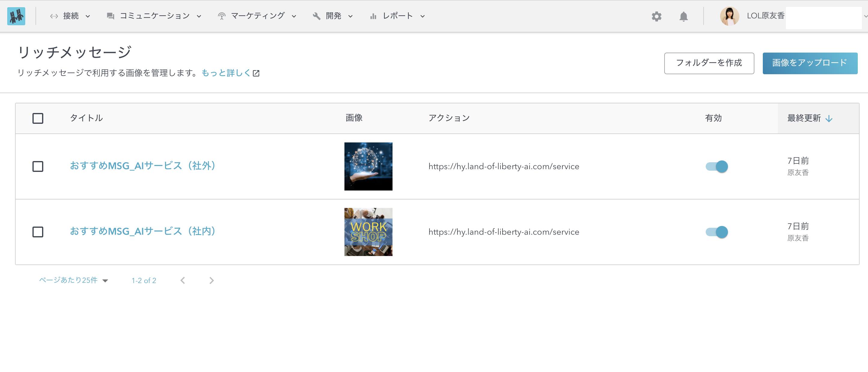This screenshot has width=868, height=372.
Task: Open the レポート menu
Action: click(x=398, y=16)
